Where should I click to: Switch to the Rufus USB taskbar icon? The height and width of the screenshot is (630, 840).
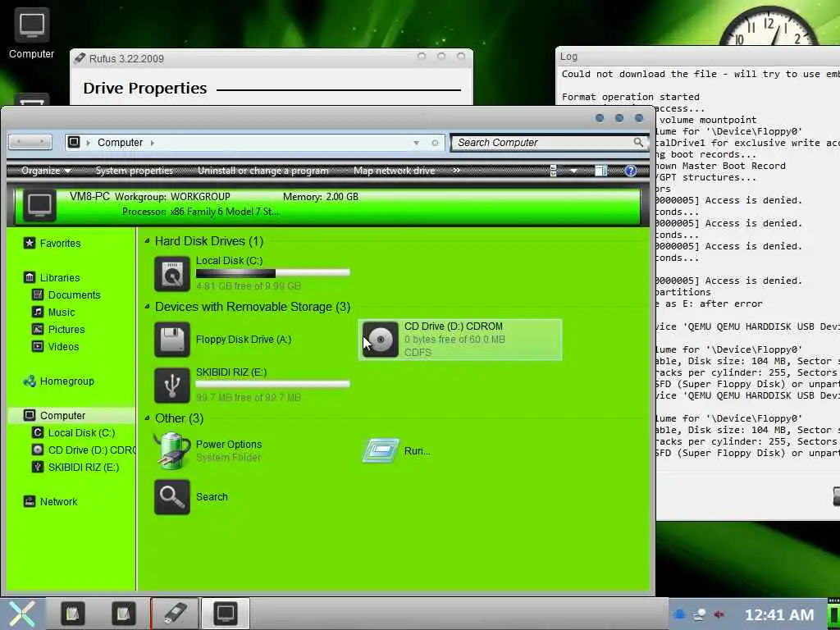click(x=175, y=614)
